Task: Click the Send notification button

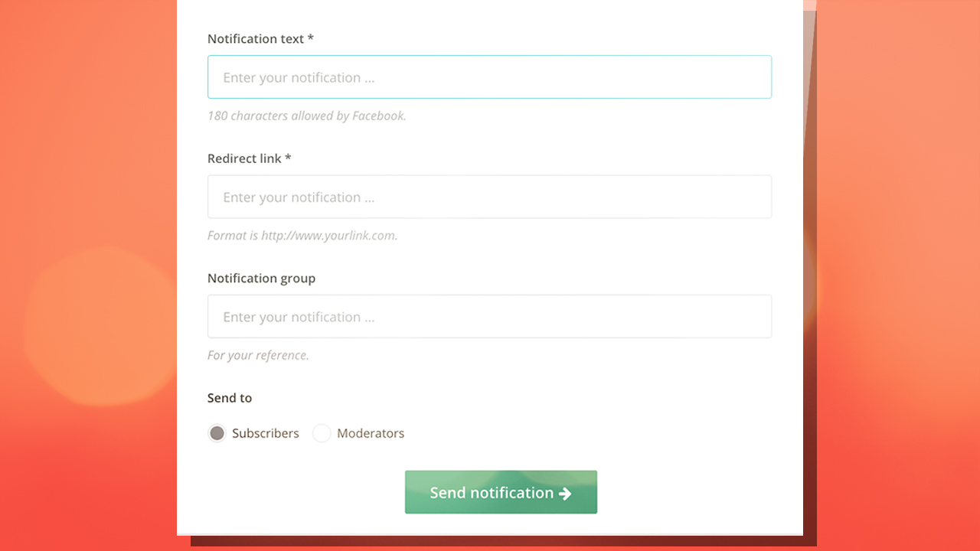Action: [x=501, y=492]
